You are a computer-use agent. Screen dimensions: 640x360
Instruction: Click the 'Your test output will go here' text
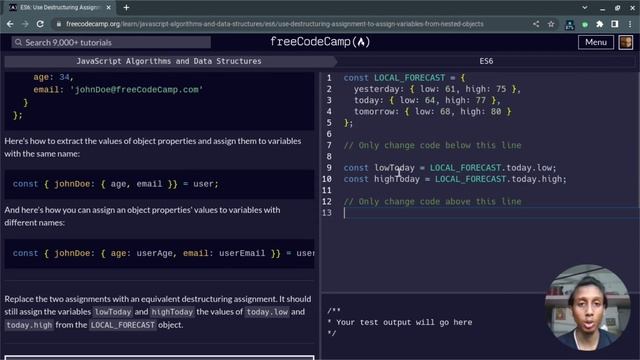coord(400,322)
